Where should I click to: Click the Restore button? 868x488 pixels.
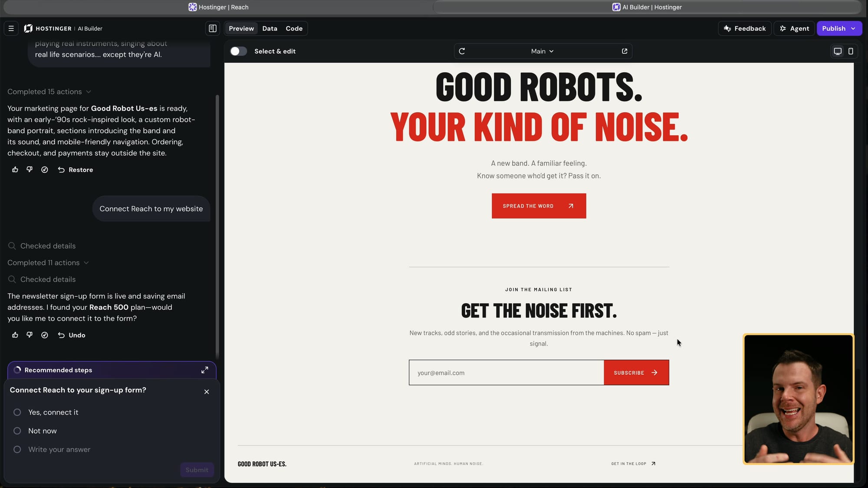tap(76, 170)
